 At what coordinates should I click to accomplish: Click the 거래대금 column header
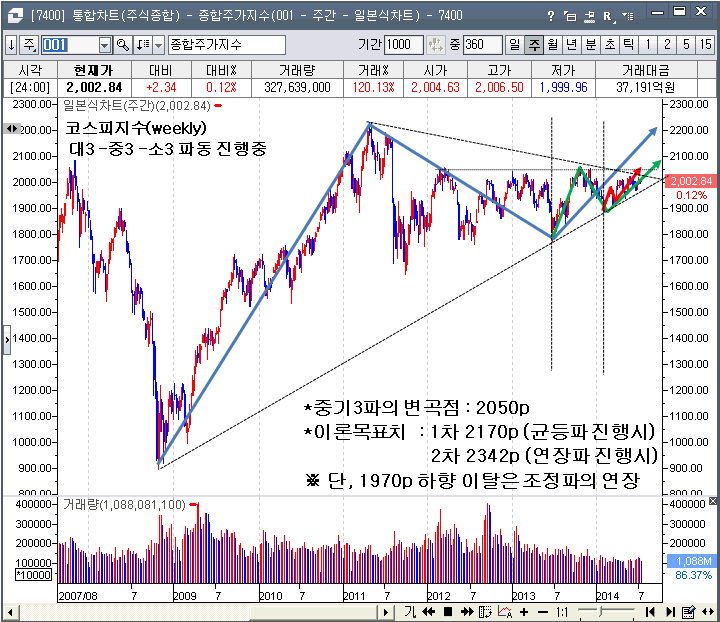(646, 70)
